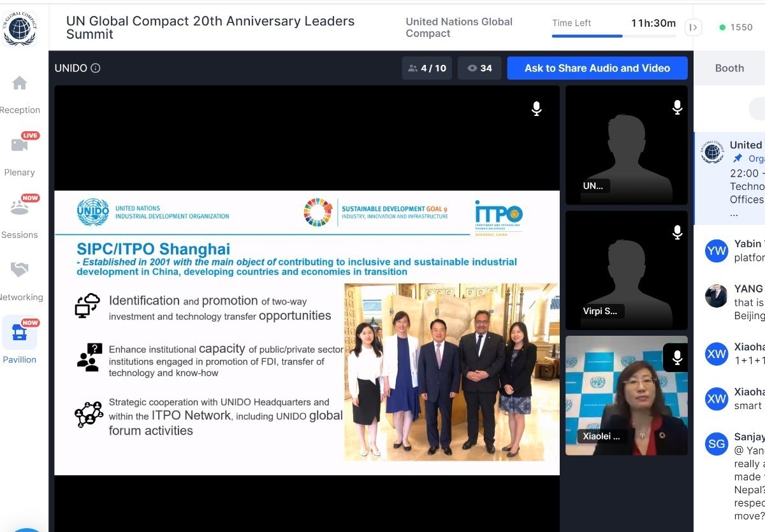
Task: Click the 11h:30m remaining time text
Action: pos(653,23)
